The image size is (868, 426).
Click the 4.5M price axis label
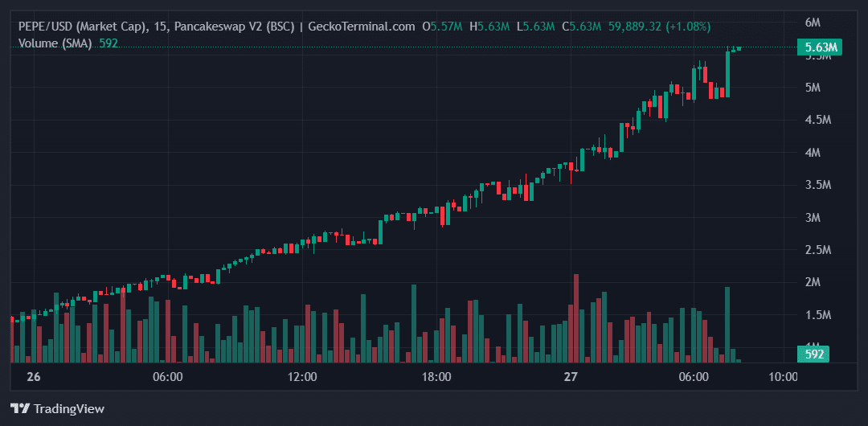coord(817,120)
